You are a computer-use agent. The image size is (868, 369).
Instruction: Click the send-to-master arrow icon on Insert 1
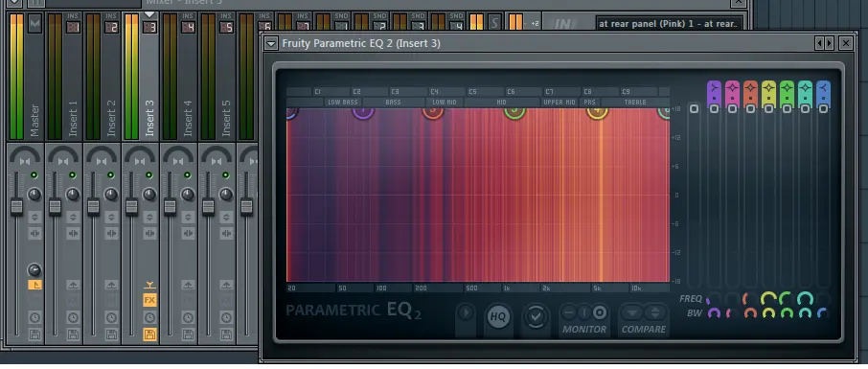pyautogui.click(x=73, y=285)
